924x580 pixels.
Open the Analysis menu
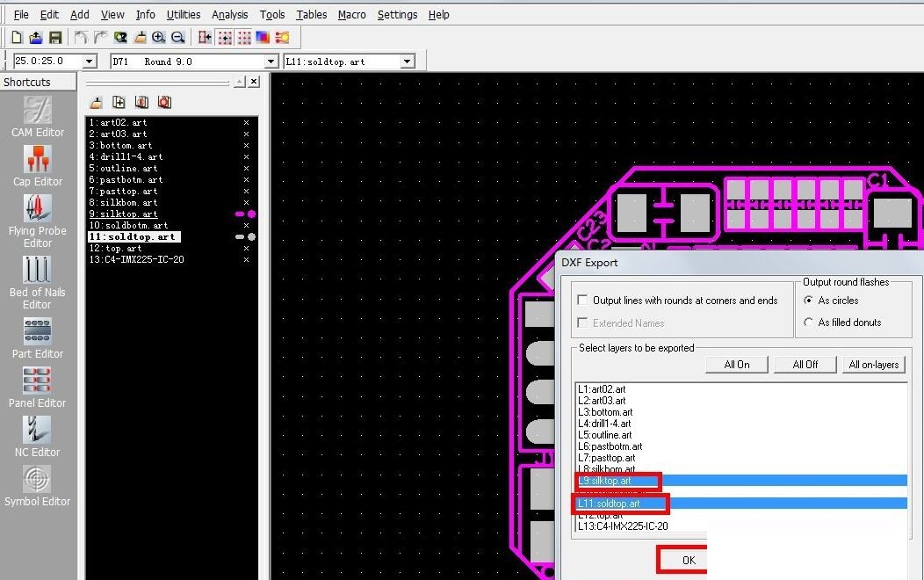tap(230, 15)
